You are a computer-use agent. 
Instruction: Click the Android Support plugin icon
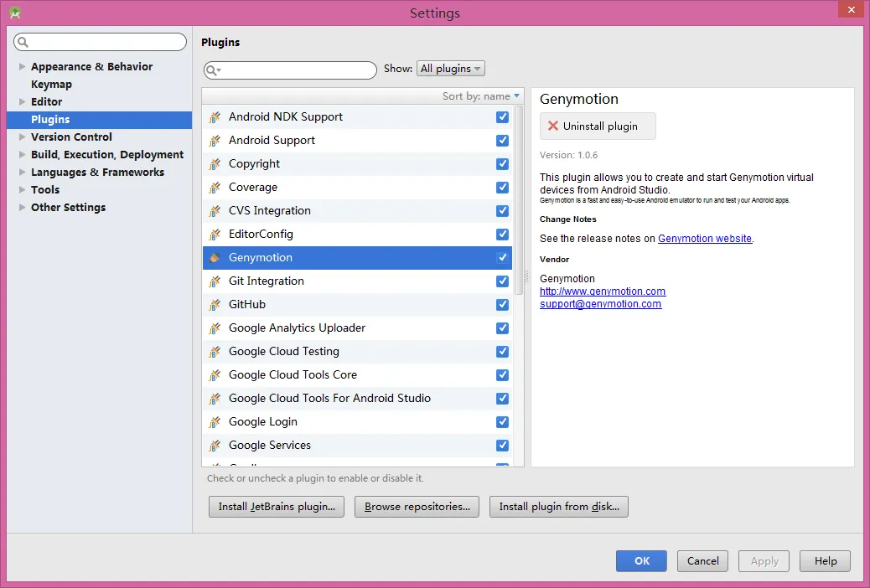point(215,141)
